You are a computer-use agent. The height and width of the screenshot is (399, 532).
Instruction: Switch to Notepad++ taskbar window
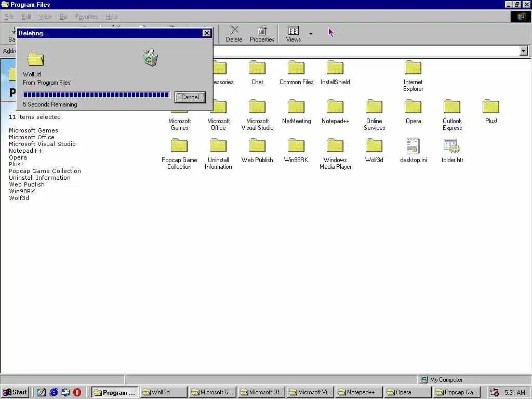click(x=359, y=392)
